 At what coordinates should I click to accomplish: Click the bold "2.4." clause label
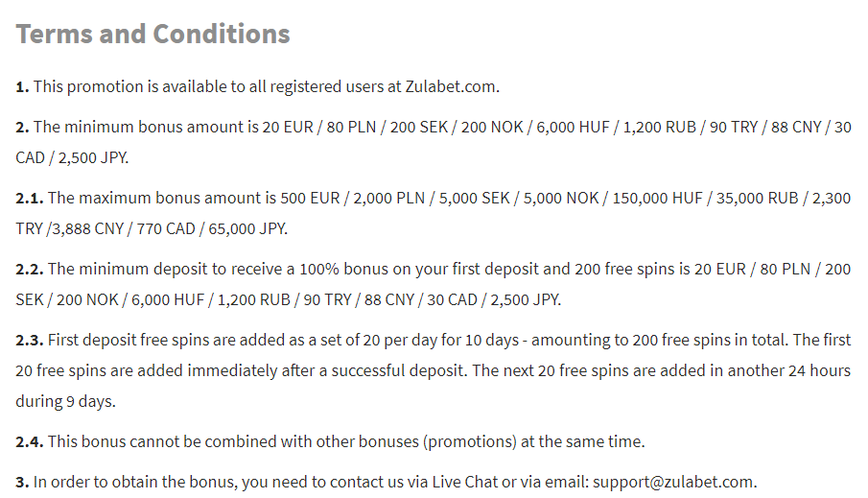point(29,441)
